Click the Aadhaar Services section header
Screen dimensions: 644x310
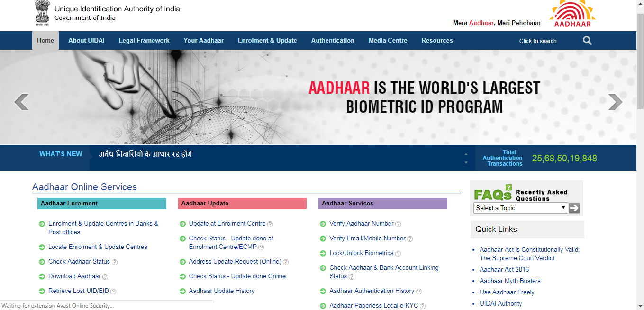click(383, 204)
